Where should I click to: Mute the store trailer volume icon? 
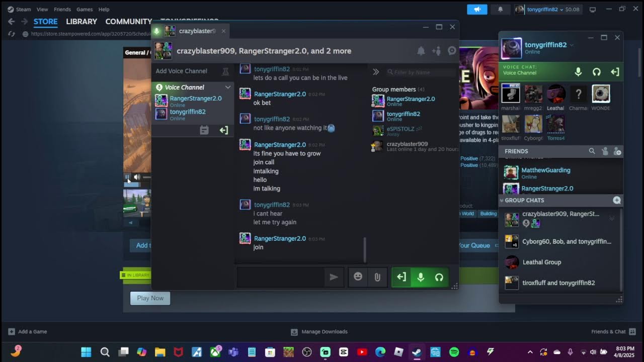[137, 177]
